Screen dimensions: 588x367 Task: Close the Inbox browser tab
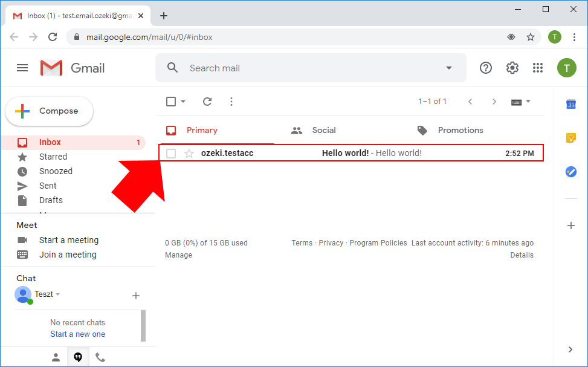click(x=141, y=16)
